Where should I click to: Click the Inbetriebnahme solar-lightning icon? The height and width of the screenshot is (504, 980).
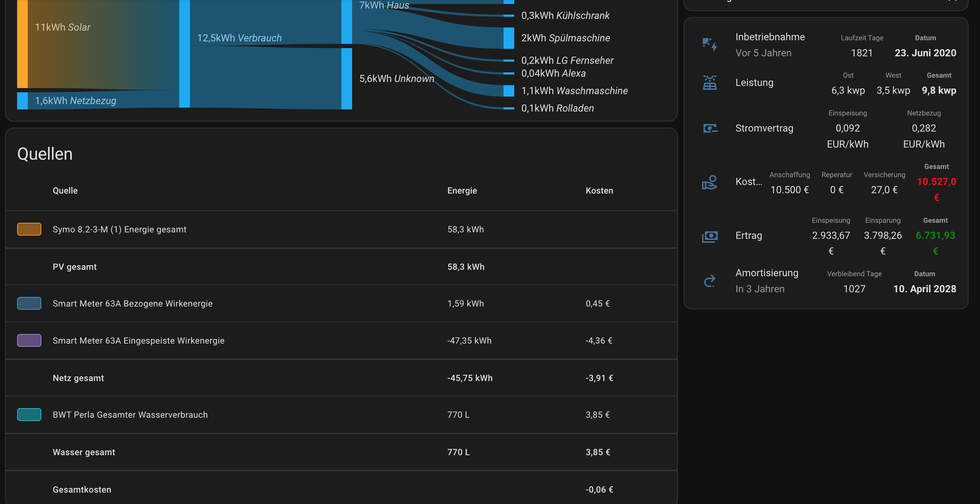(x=710, y=45)
